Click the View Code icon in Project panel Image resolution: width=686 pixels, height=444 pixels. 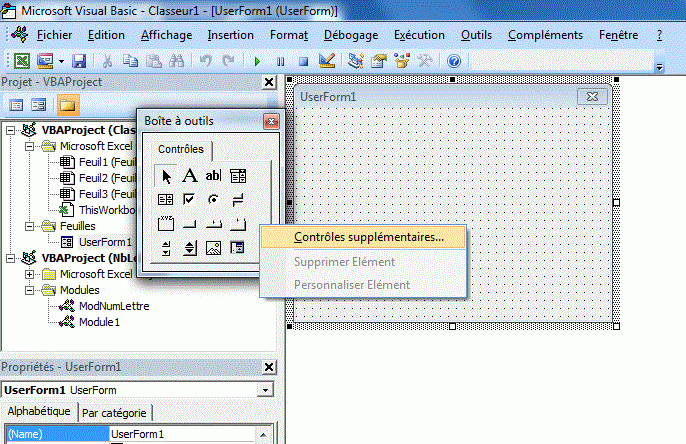[x=16, y=105]
